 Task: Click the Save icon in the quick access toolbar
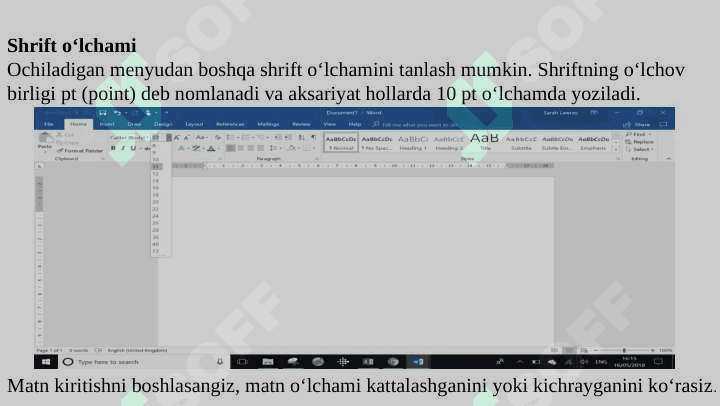102,113
